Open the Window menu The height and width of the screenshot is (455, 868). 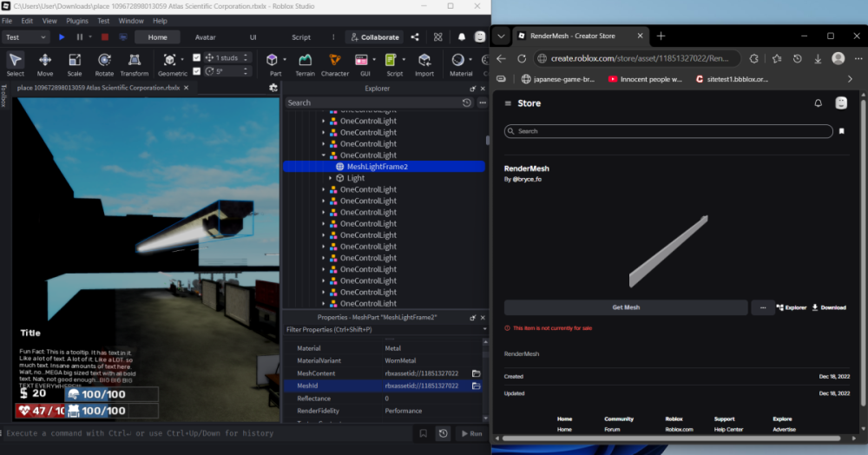click(x=131, y=21)
